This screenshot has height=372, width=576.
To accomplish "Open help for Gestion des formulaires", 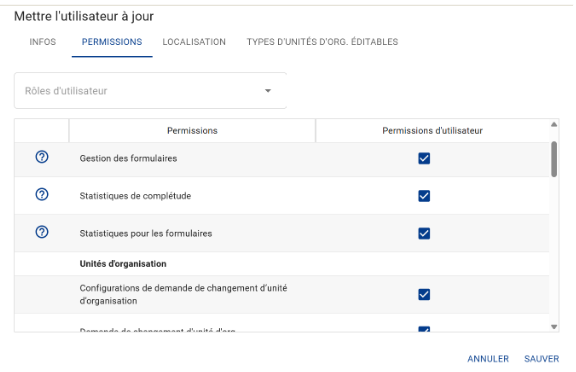I will 42,157.
